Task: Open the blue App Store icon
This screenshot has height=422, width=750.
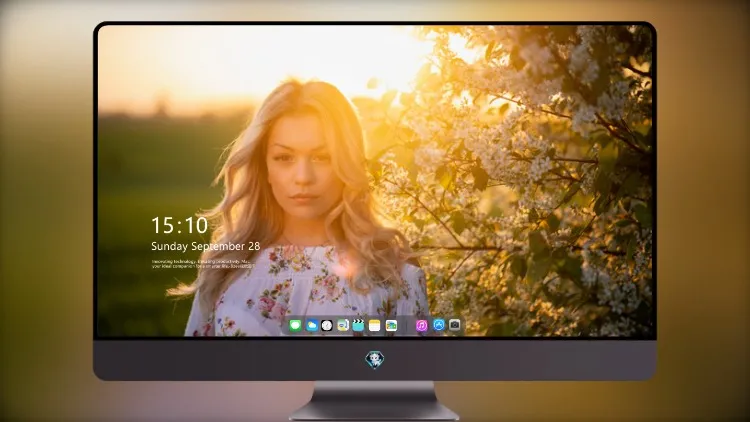Action: click(439, 325)
